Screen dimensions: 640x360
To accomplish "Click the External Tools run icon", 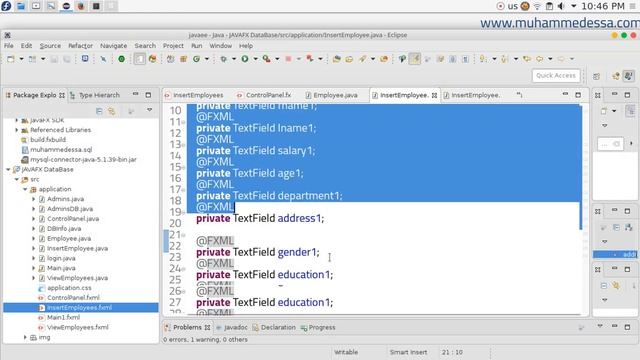I will click(x=267, y=59).
